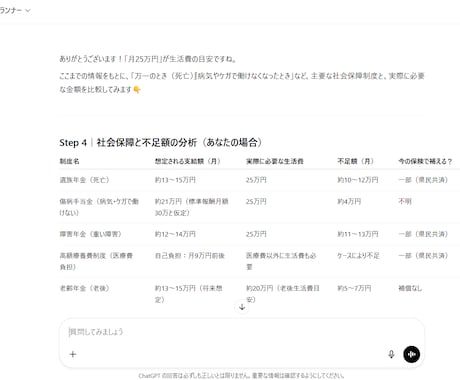Select the 約10〜12万円 shortfall cell
Screen dimensions: 460x380
pos(358,180)
